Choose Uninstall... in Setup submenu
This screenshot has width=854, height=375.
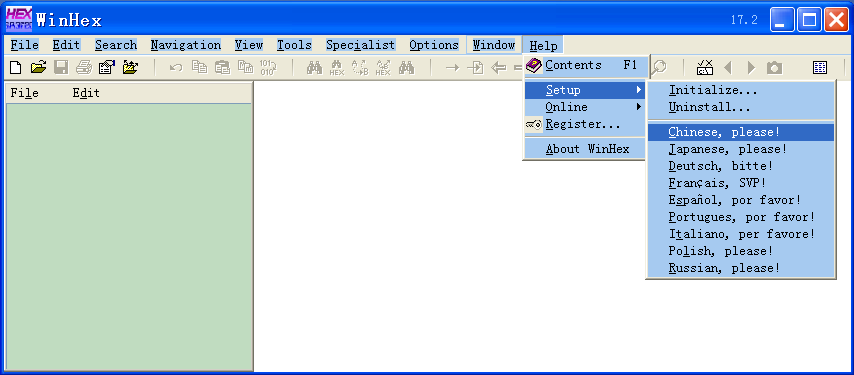click(x=741, y=107)
